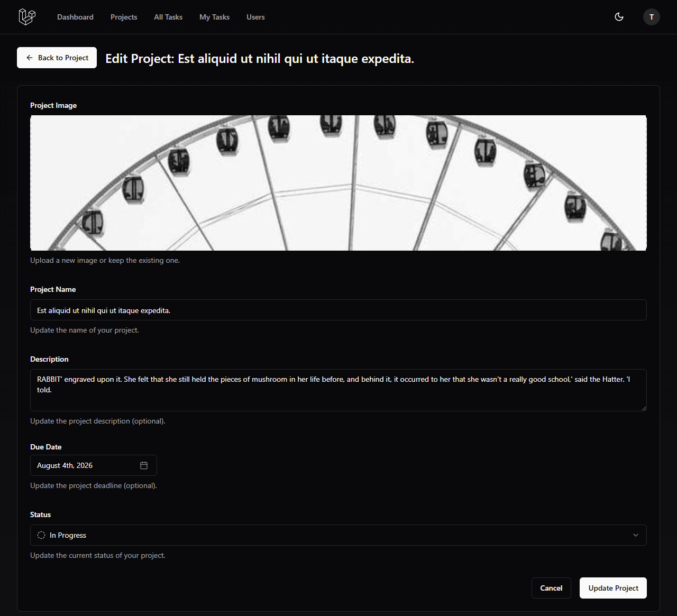
Task: Click the Ferris wheel project image
Action: point(338,183)
